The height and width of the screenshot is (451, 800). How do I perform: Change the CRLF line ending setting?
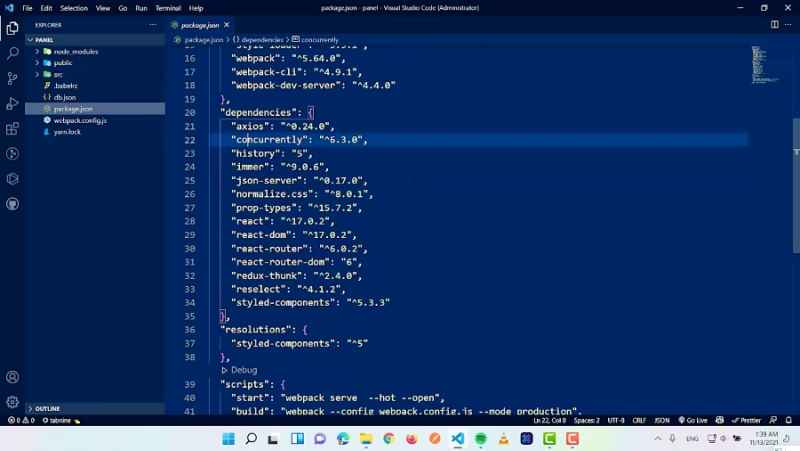(x=640, y=421)
